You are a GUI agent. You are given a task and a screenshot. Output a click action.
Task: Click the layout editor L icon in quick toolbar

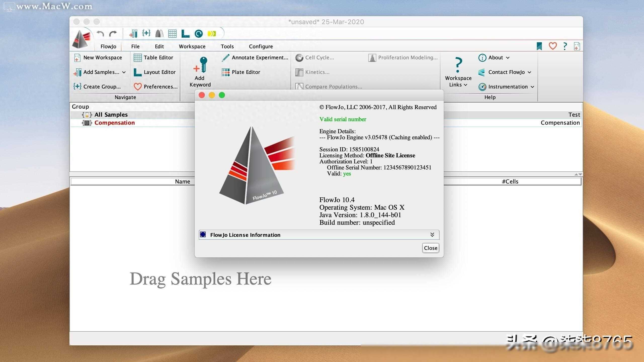[x=185, y=33]
